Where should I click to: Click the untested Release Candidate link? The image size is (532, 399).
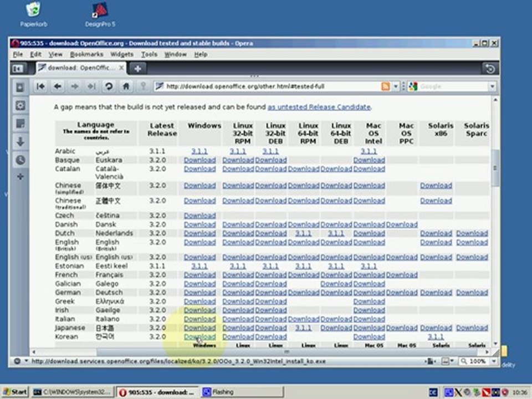coord(319,107)
